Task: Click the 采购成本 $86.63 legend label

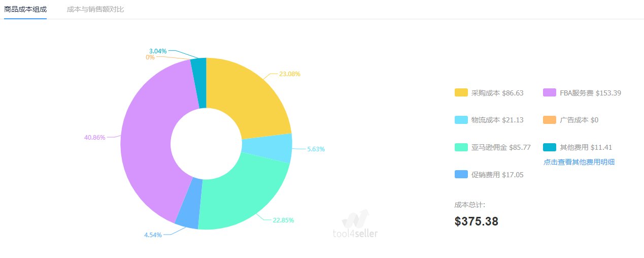Action: click(497, 92)
